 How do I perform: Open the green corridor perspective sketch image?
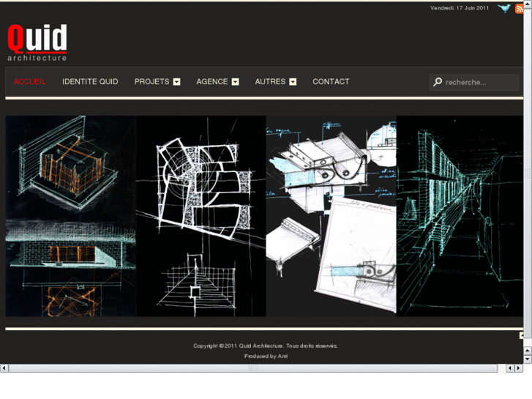pyautogui.click(x=460, y=216)
